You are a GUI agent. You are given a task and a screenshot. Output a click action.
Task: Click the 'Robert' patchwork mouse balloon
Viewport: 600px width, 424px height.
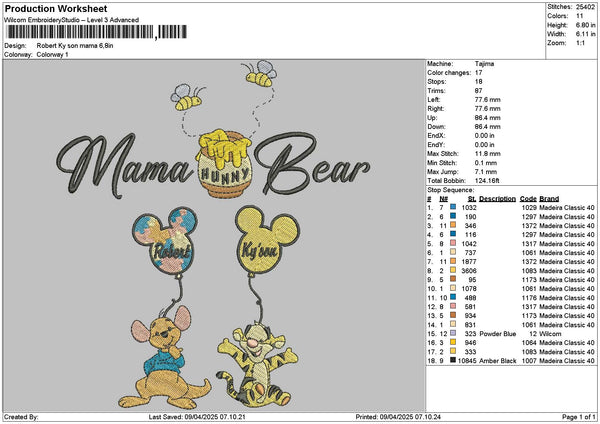tap(165, 240)
